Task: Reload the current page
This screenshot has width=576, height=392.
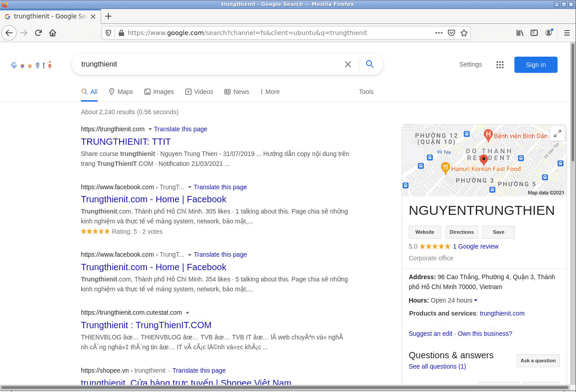Action: pos(38,33)
